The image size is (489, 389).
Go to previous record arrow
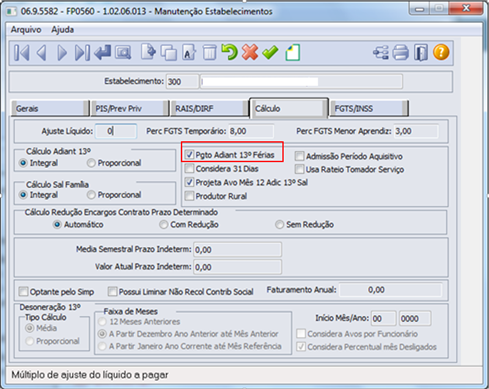42,53
